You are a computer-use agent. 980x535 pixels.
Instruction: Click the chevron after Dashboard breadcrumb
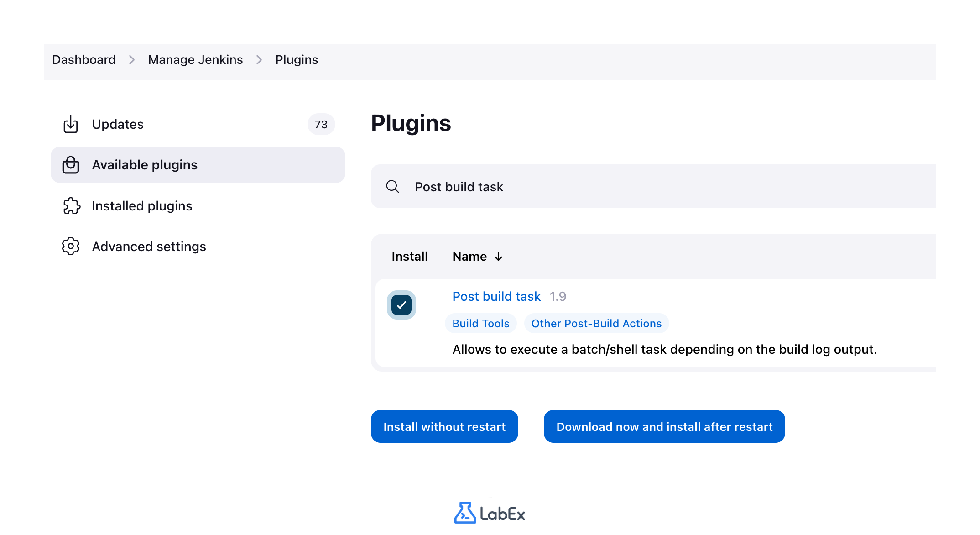[x=131, y=59]
